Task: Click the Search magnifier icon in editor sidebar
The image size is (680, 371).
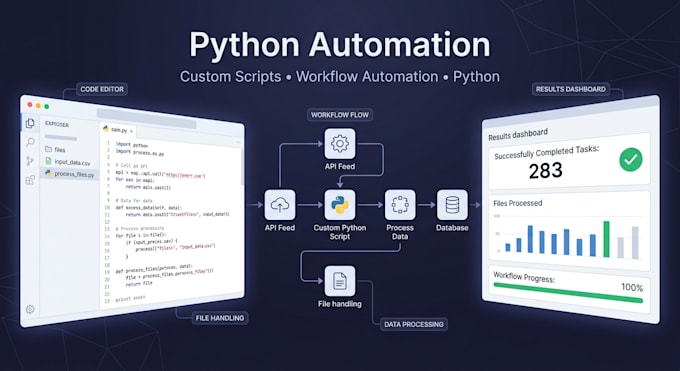Action: point(30,142)
